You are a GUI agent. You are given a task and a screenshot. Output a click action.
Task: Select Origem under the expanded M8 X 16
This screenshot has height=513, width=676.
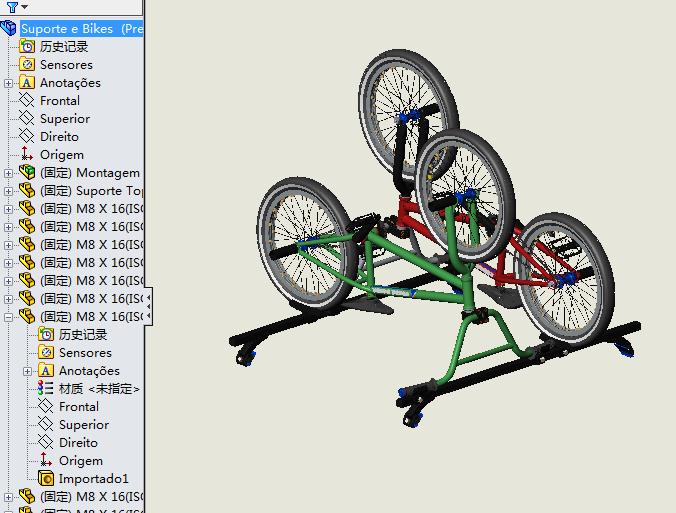tap(80, 461)
